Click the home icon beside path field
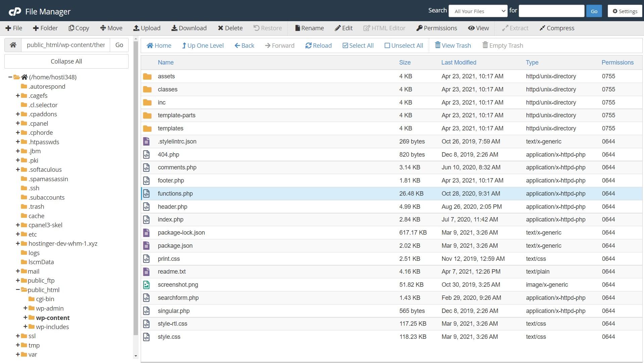The image size is (644, 363). (13, 45)
